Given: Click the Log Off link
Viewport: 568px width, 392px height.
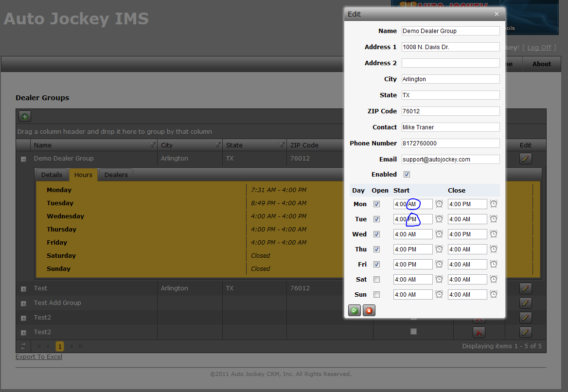Looking at the screenshot, I should [539, 48].
